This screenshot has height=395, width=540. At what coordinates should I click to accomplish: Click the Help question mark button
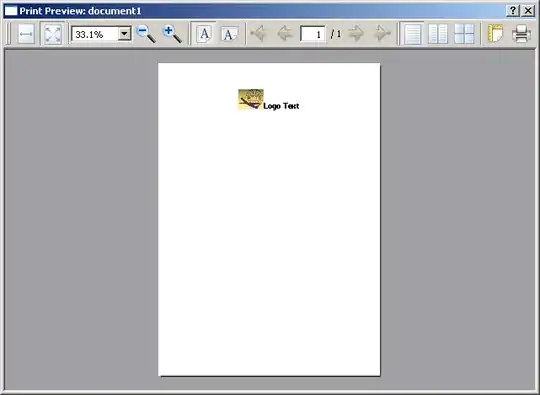513,11
